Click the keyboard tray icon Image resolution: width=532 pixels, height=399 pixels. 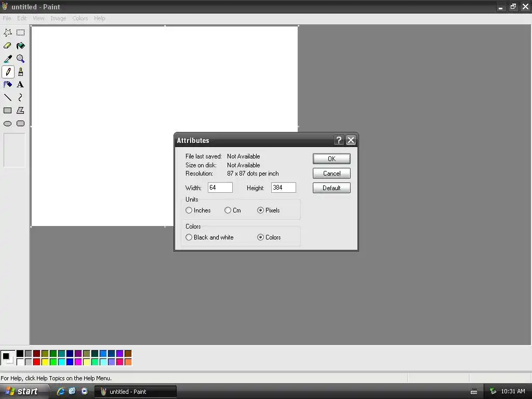474,392
